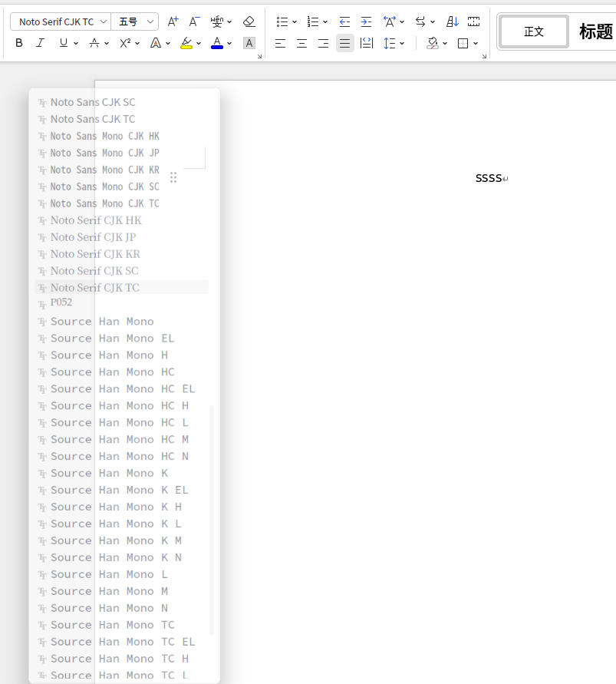Apply text effects

(x=156, y=43)
